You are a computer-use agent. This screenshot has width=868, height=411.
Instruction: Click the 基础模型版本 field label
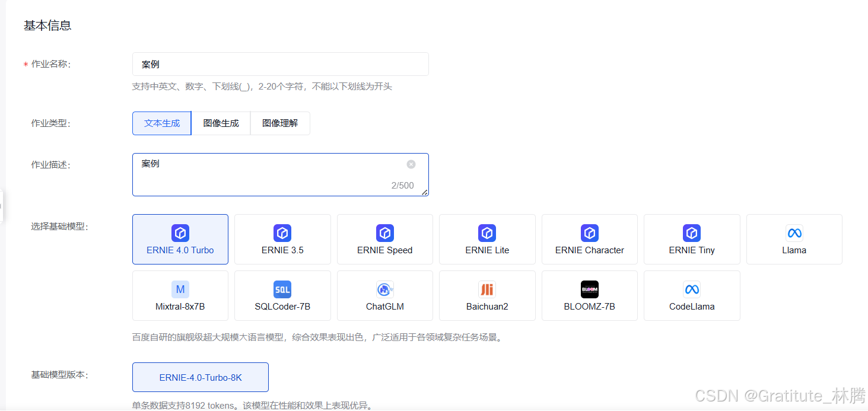pyautogui.click(x=60, y=375)
